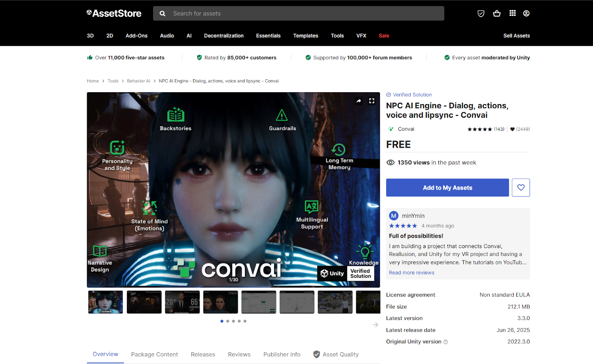The image size is (593, 364).
Task: Click the search magnifier icon
Action: point(162,13)
